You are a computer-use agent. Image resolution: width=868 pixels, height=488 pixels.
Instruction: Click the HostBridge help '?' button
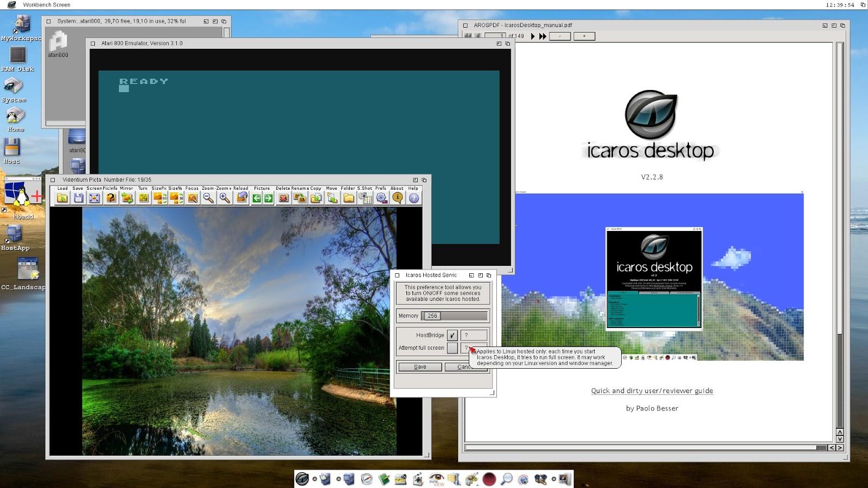click(x=474, y=335)
